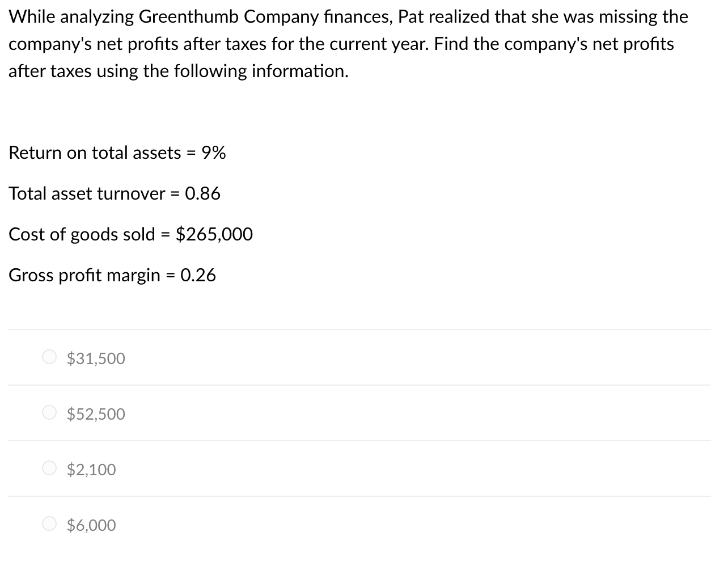Select the $6,000 radio button
Image resolution: width=728 pixels, height=566 pixels.
point(49,523)
